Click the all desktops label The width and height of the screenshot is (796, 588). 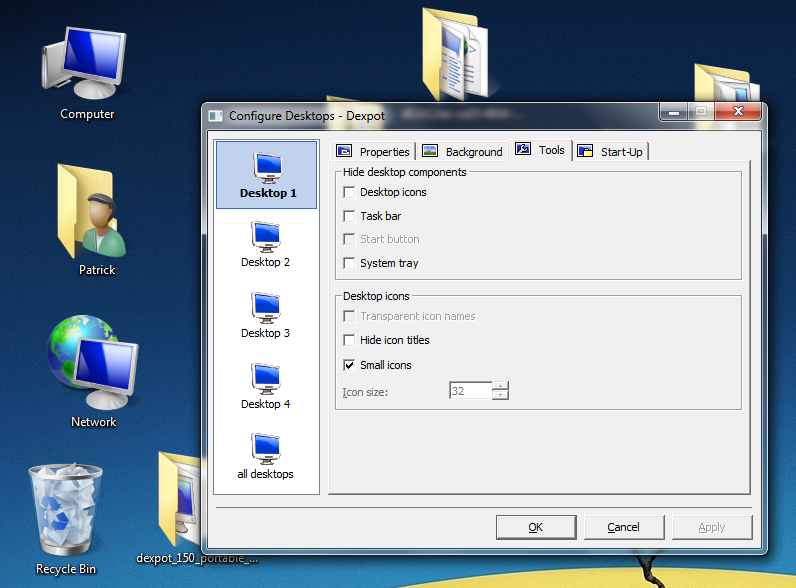point(266,474)
